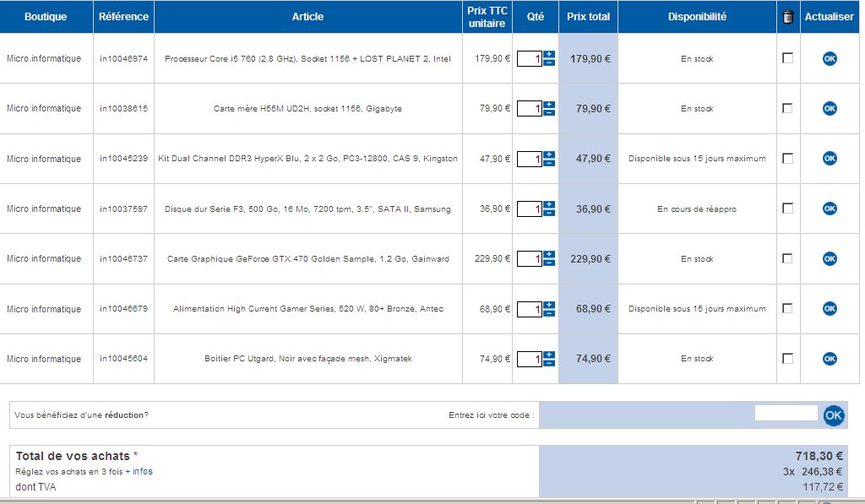865x504 pixels.
Task: Mark the Boitier PC Utgard row checkbox
Action: click(788, 359)
